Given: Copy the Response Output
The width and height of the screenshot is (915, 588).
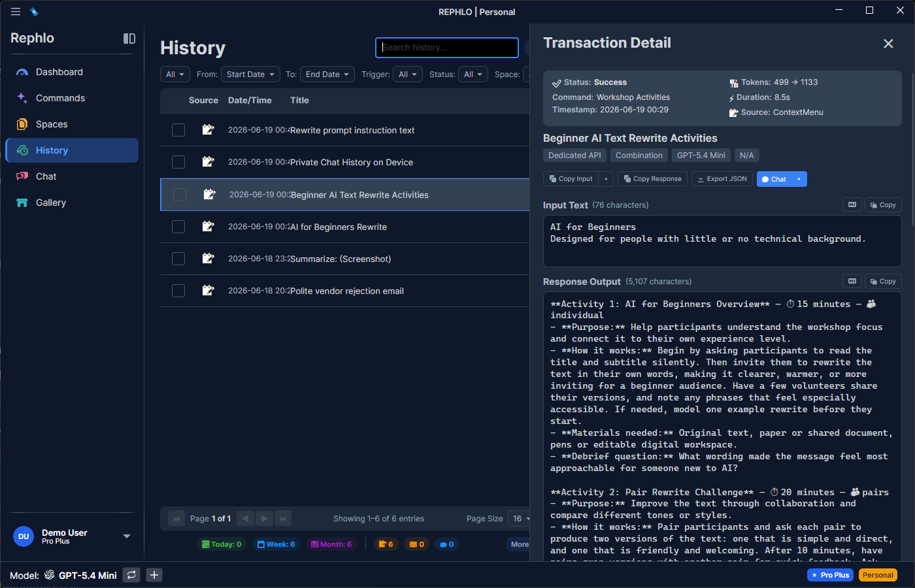Looking at the screenshot, I should (x=883, y=282).
